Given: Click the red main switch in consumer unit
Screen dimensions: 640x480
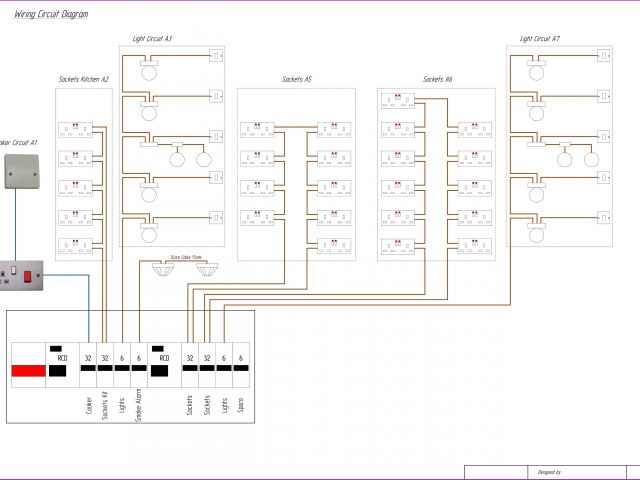Looking at the screenshot, I should click(28, 372).
